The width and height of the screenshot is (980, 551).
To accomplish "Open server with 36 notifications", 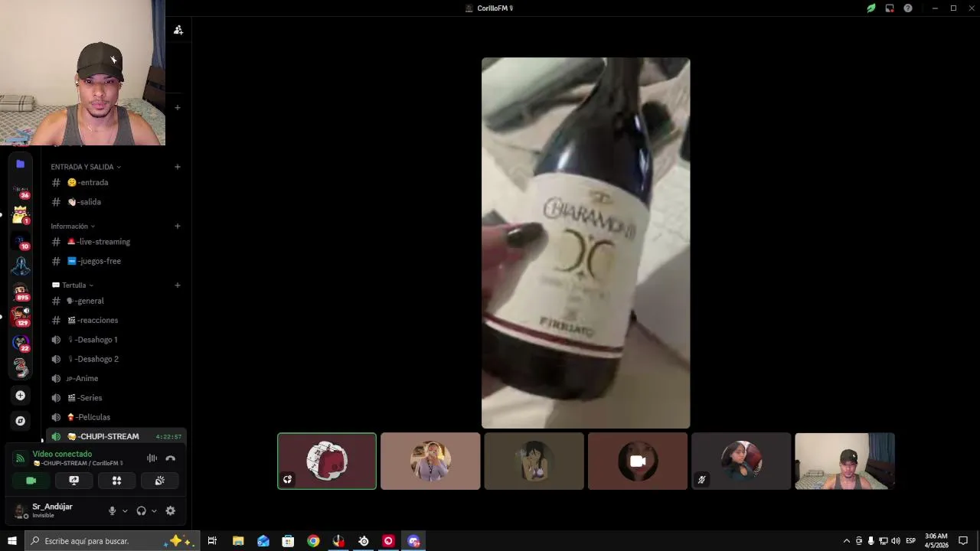I will point(21,189).
